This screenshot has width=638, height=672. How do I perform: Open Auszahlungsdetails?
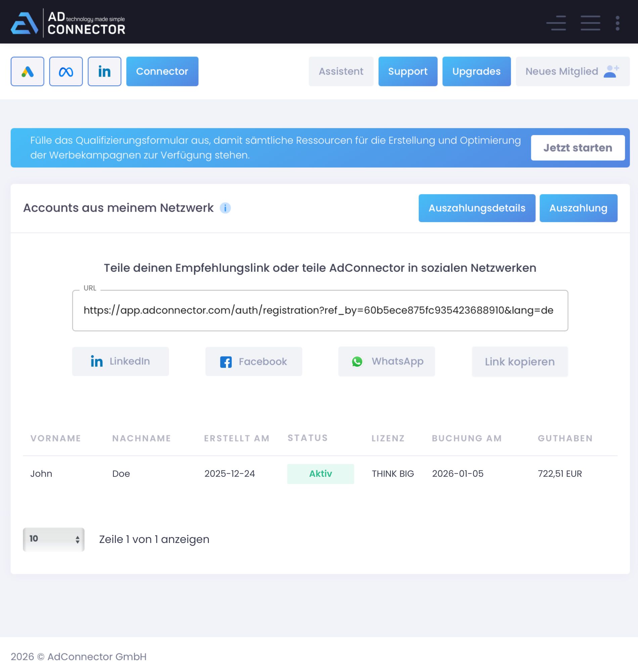[x=476, y=208]
